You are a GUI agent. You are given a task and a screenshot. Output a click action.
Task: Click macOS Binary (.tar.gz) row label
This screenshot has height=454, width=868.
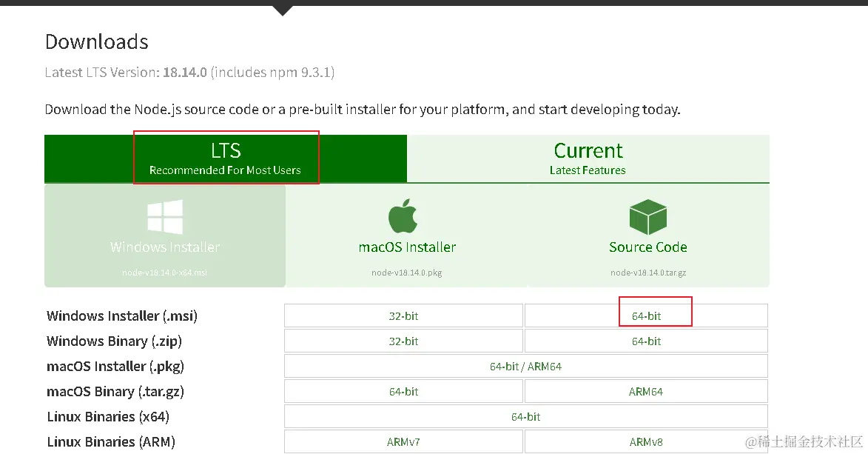point(115,392)
